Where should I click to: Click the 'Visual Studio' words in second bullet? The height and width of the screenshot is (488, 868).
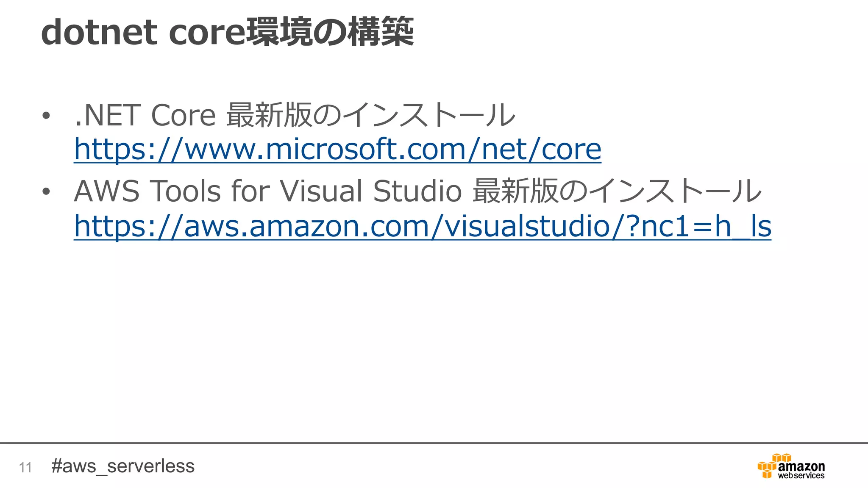click(x=371, y=191)
